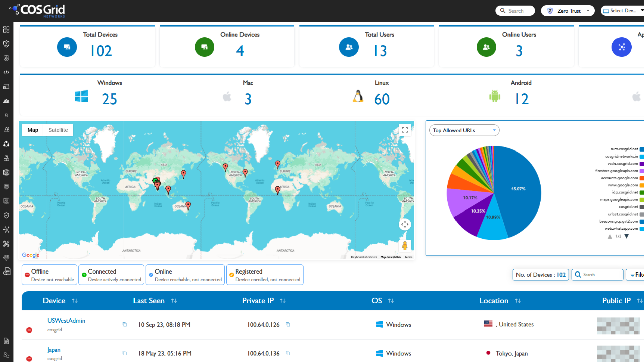
Task: Open the Zero Trust Z-shield sidebar icon
Action: [6, 44]
